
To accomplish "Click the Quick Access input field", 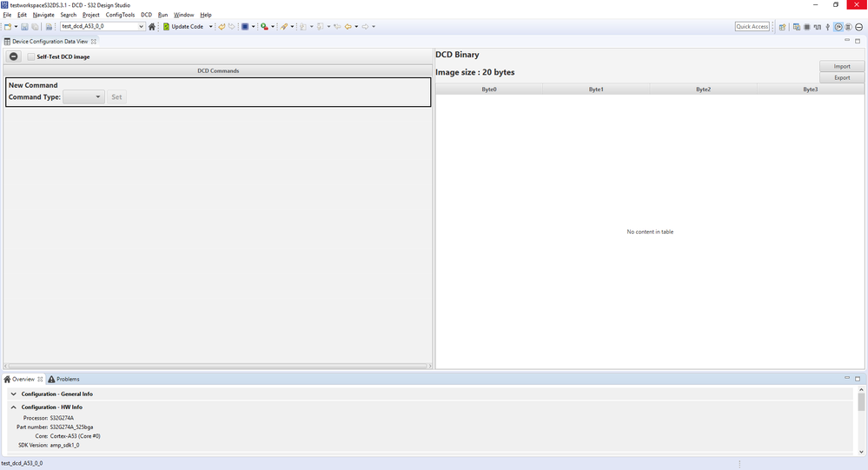I will 752,27.
